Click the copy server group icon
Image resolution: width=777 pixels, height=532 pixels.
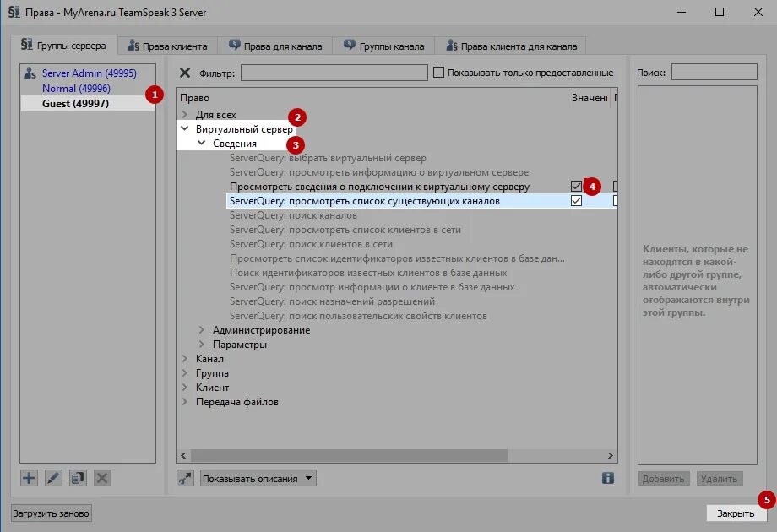click(x=78, y=478)
